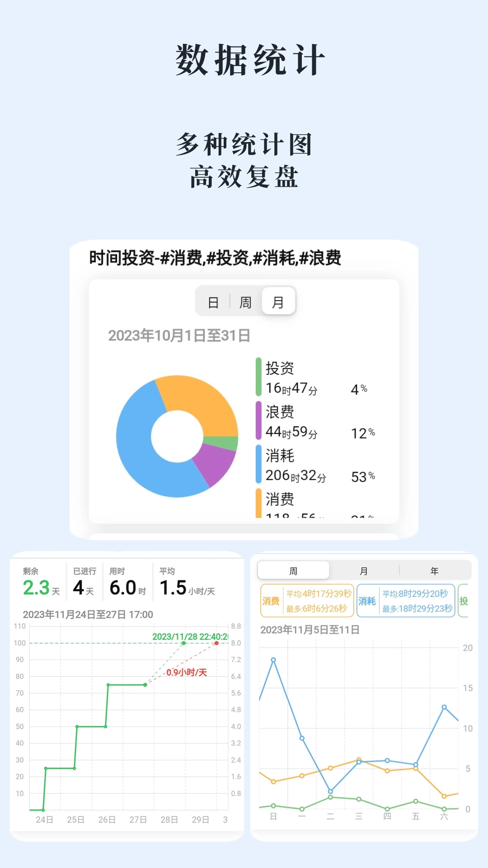This screenshot has height=868, width=488.
Task: Click the 2023年10月1日至31日 date range label
Action: click(179, 336)
